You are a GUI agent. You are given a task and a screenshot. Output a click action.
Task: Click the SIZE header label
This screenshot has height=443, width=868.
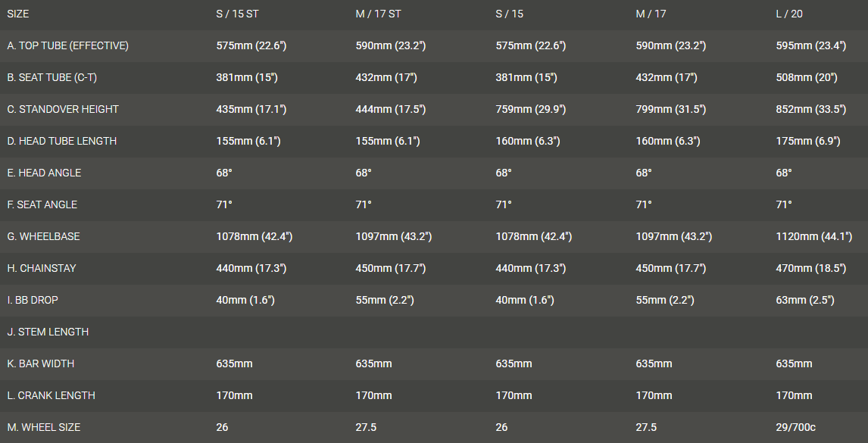[x=18, y=14]
